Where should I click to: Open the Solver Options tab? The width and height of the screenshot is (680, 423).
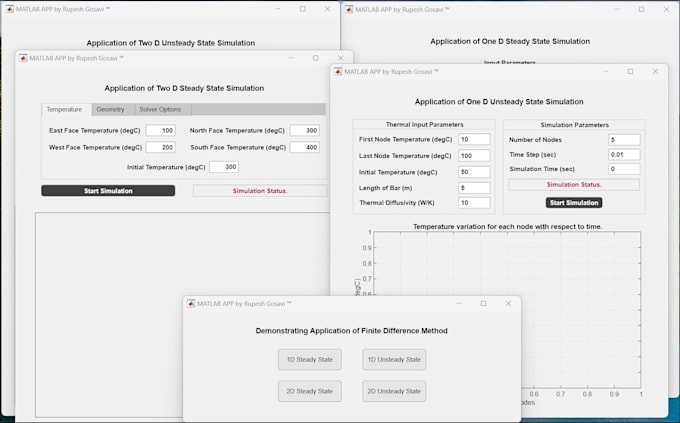(x=160, y=109)
